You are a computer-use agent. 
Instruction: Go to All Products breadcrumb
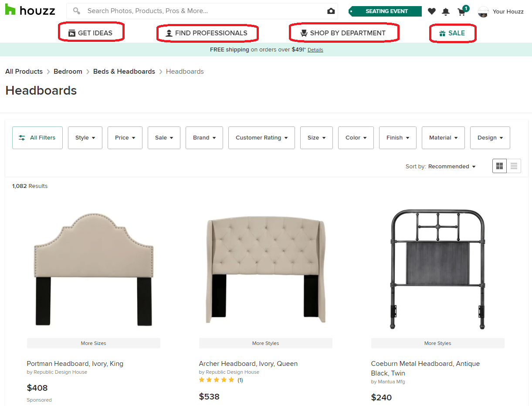click(x=24, y=72)
